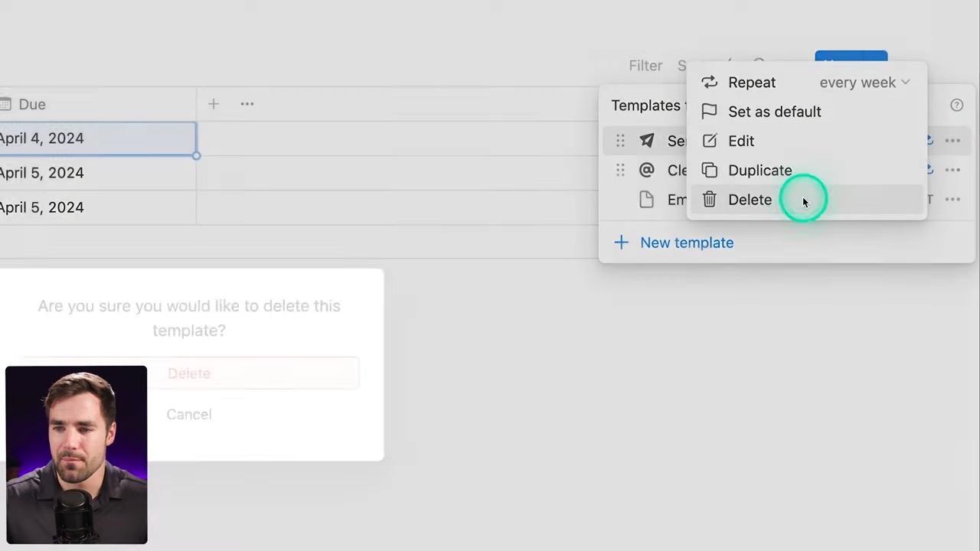Click the Repeat arrows icon
This screenshot has height=551, width=980.
[709, 83]
